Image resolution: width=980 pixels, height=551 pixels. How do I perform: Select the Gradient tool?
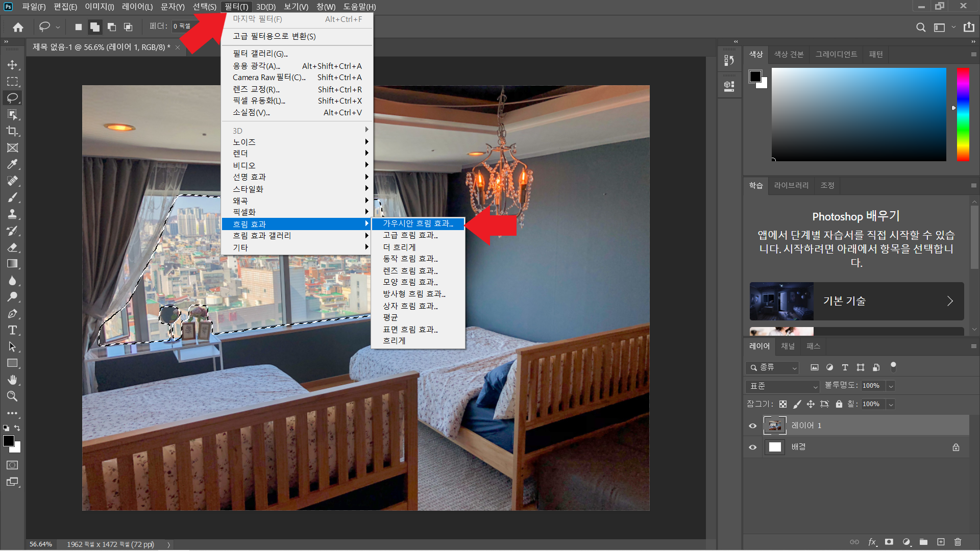(x=12, y=264)
